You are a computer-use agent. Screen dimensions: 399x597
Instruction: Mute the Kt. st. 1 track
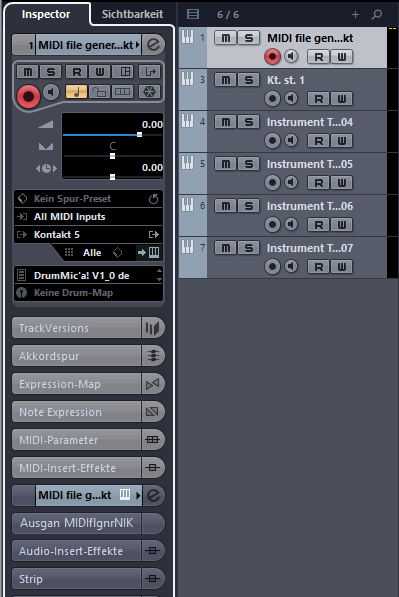point(225,80)
